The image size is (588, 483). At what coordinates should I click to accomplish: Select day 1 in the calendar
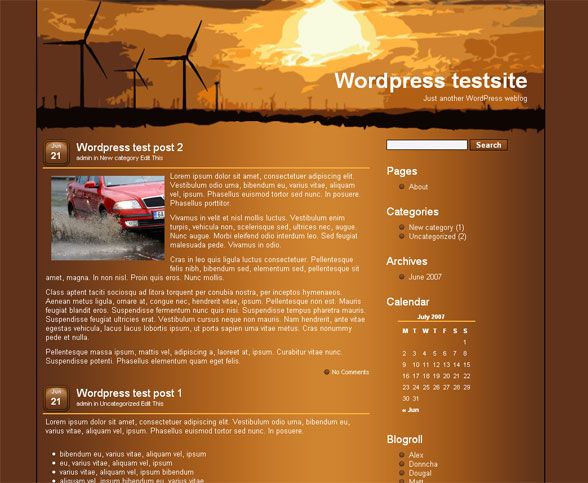(x=465, y=342)
